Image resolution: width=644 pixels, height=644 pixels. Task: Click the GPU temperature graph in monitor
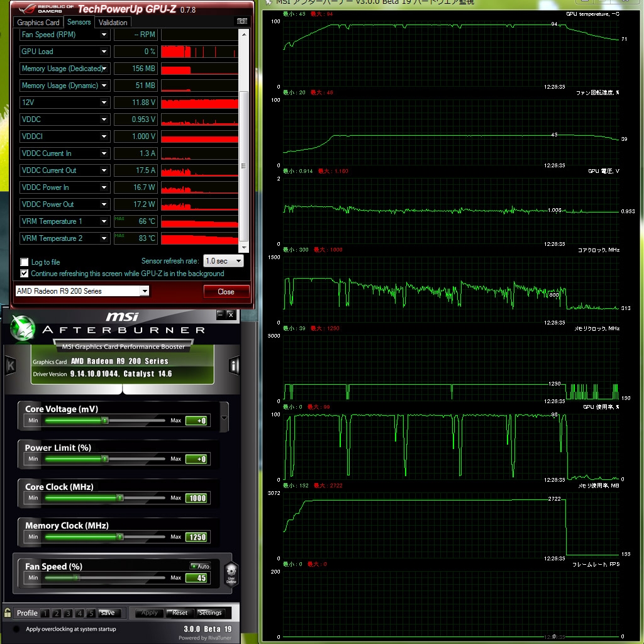click(451, 54)
